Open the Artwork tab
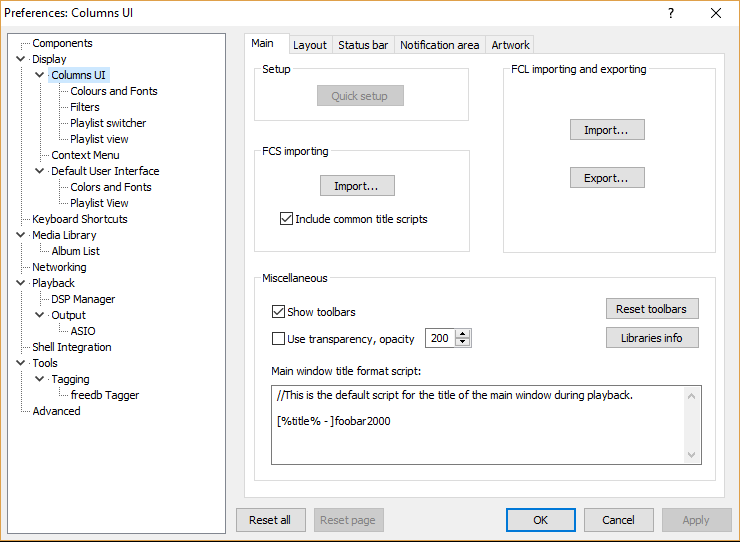The width and height of the screenshot is (740, 542). click(510, 45)
